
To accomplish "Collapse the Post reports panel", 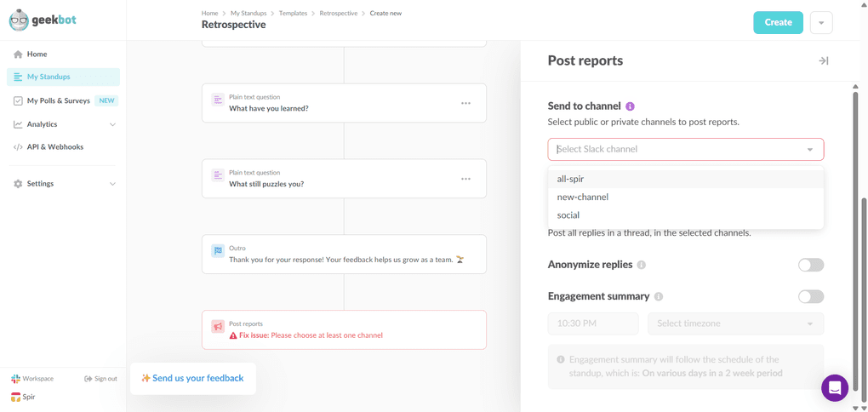I will [x=823, y=61].
